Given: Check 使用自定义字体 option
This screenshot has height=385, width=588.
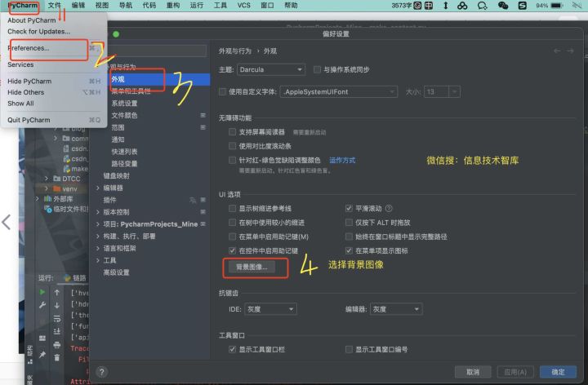Looking at the screenshot, I should pos(222,91).
